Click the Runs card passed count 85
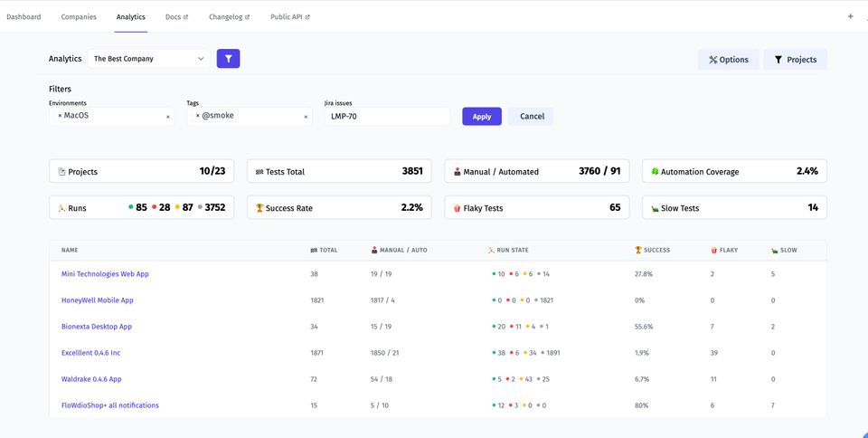The width and height of the screenshot is (868, 438). tap(141, 207)
